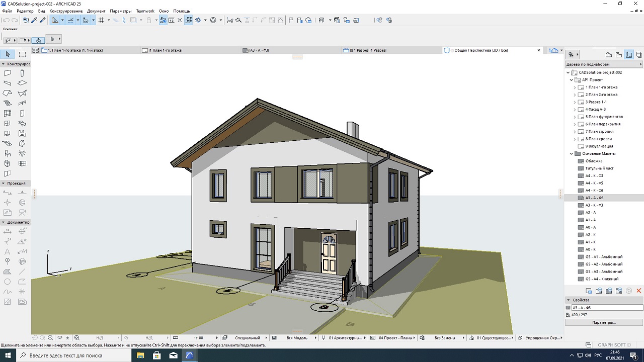Screen dimensions: 644x362
Task: Choose the Lamp tool
Action: point(22,153)
